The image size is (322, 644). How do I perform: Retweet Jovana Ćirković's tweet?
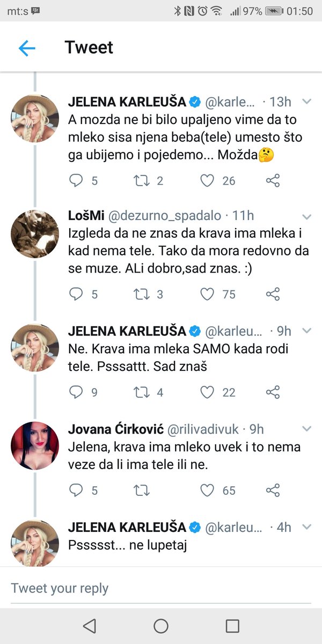tap(141, 490)
